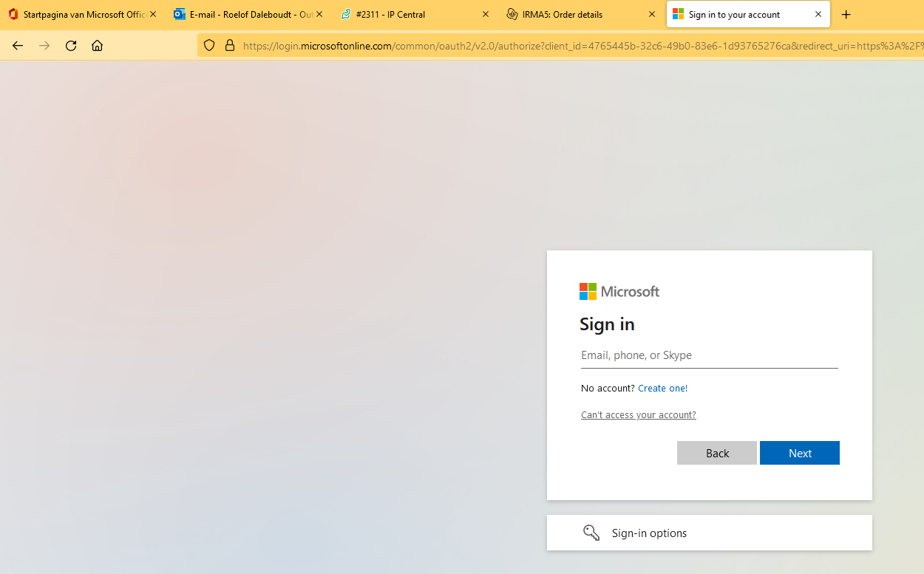Go back to the previous page
924x574 pixels.
(18, 46)
